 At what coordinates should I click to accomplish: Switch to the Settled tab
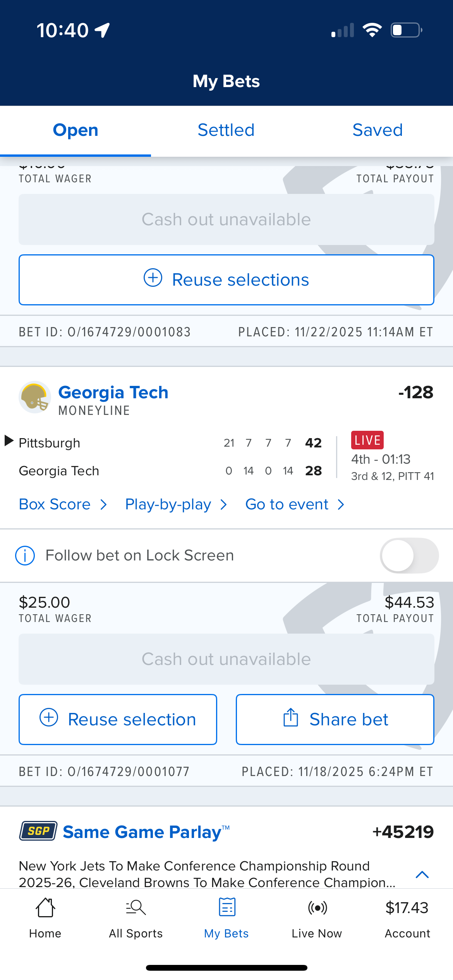point(226,130)
